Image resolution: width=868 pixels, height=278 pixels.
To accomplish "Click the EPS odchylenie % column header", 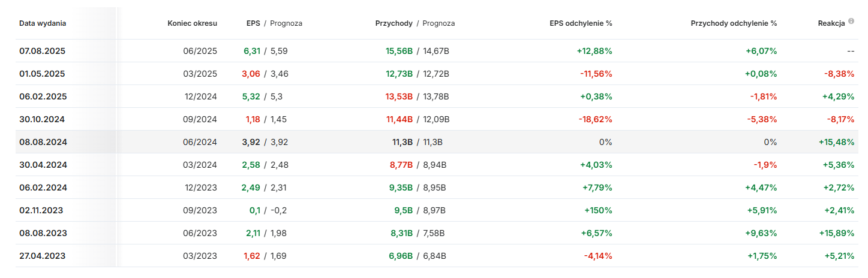I will (581, 23).
